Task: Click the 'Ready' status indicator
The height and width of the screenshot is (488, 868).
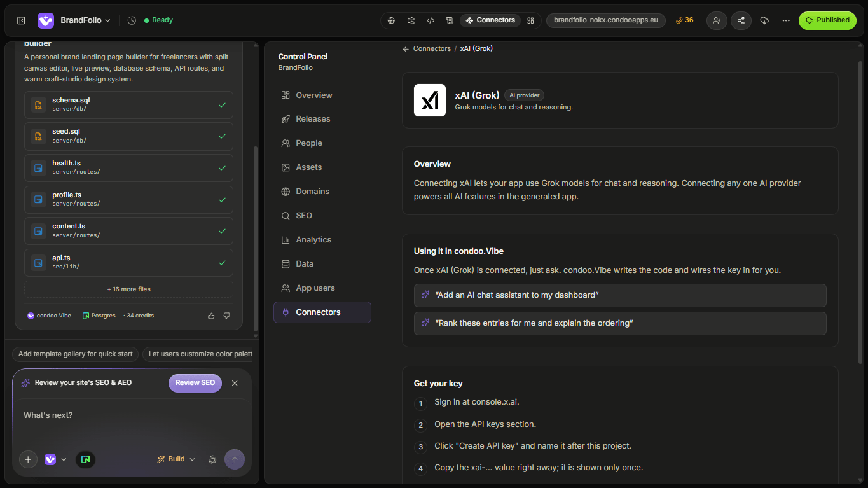Action: pos(158,20)
